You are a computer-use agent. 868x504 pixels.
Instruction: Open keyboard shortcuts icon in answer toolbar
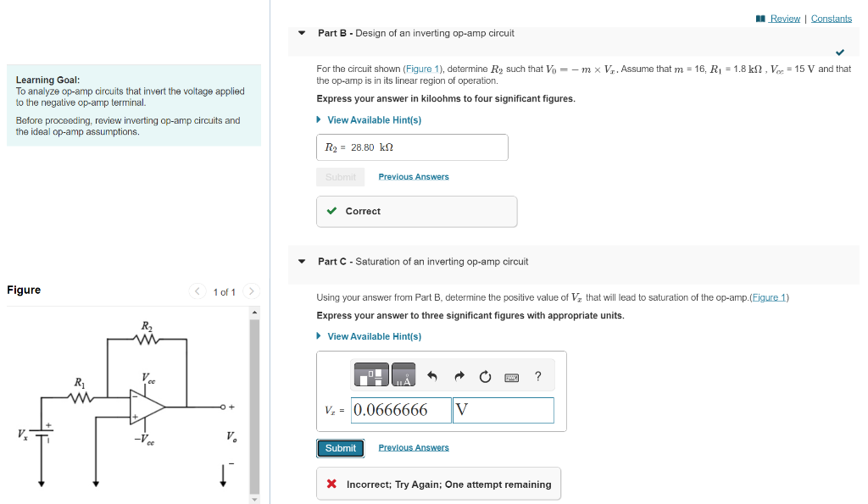pos(511,375)
